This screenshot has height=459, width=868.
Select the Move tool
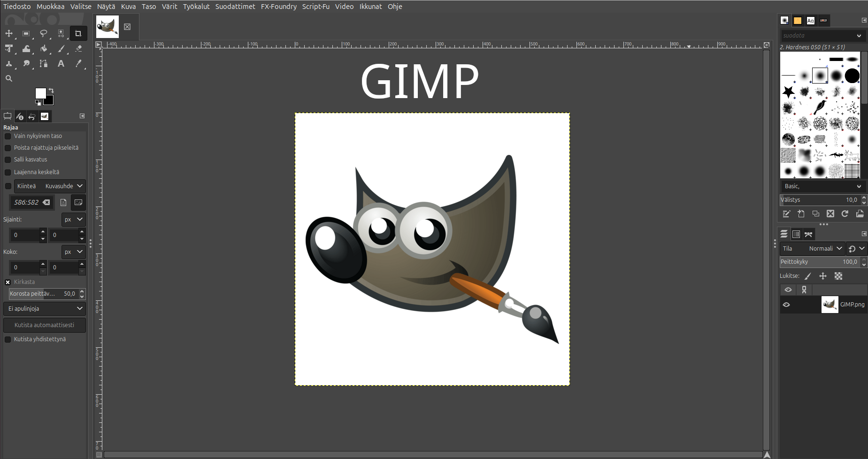point(9,33)
